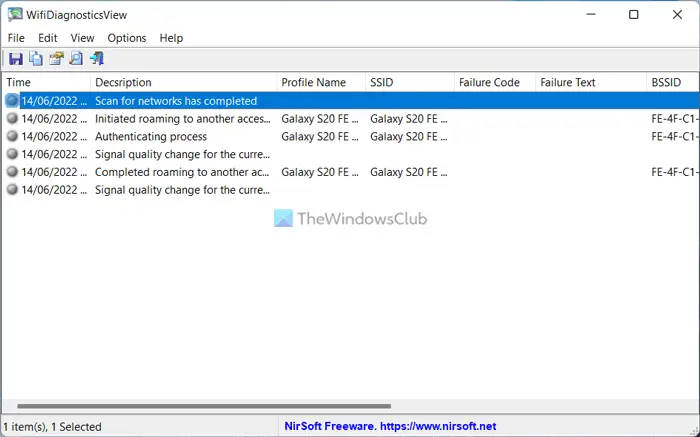The width and height of the screenshot is (700, 437).
Task: Click the '1 item(s), 1 Selected' status text
Action: [53, 427]
